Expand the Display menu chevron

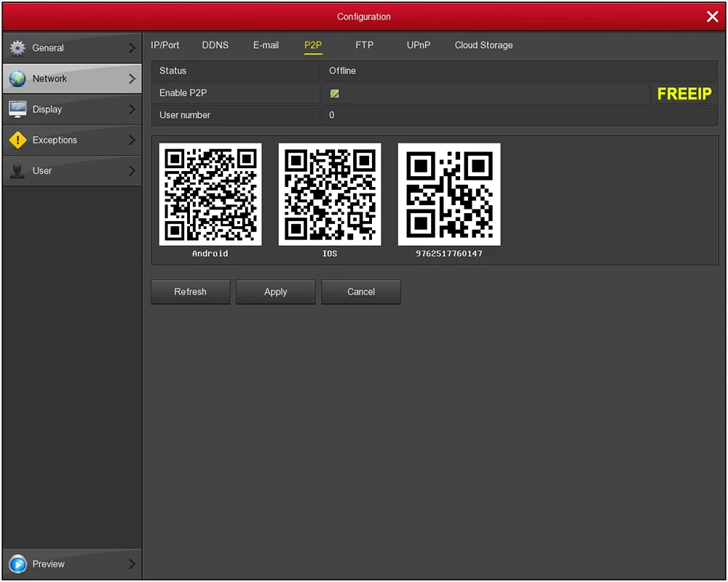click(132, 109)
